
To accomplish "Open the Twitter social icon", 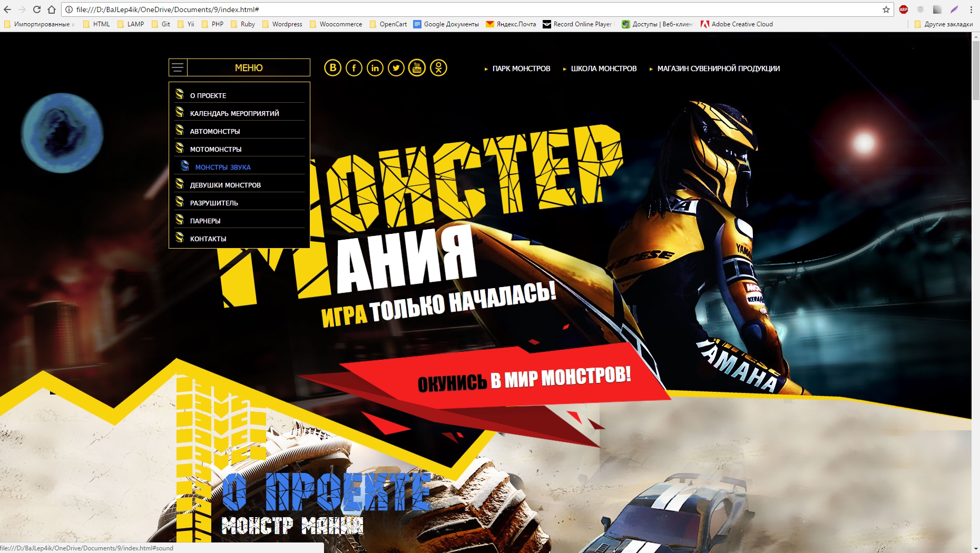I will [x=396, y=68].
